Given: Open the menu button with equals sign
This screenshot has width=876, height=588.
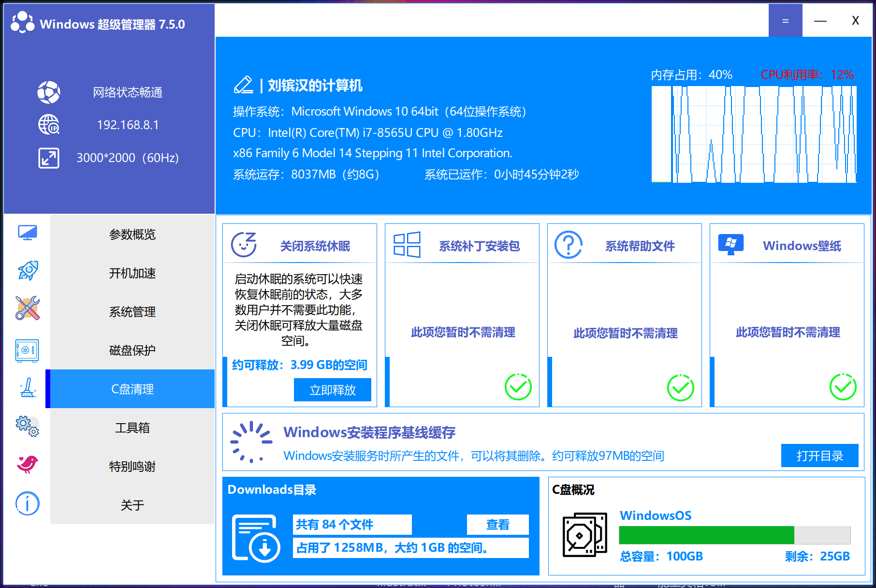Looking at the screenshot, I should point(786,20).
